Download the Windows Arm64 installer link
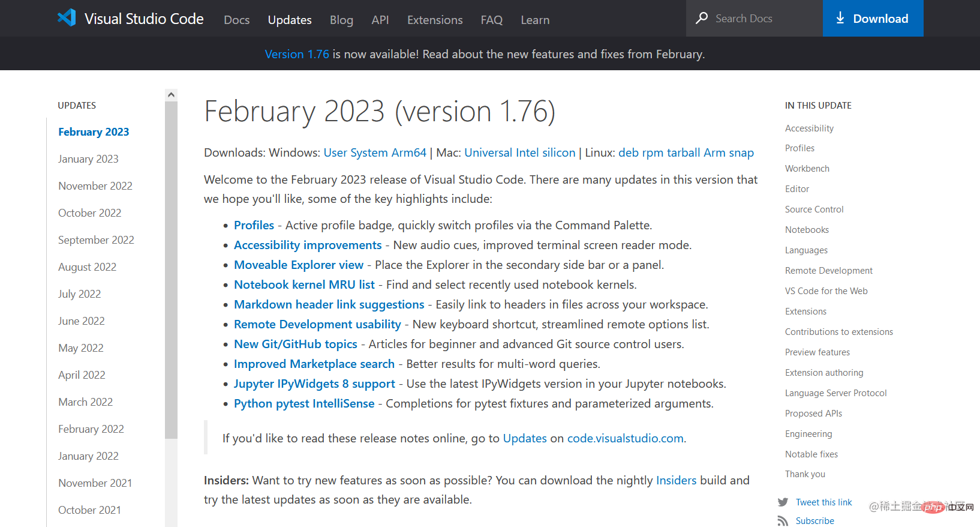Viewport: 980px width, 527px height. click(x=408, y=152)
